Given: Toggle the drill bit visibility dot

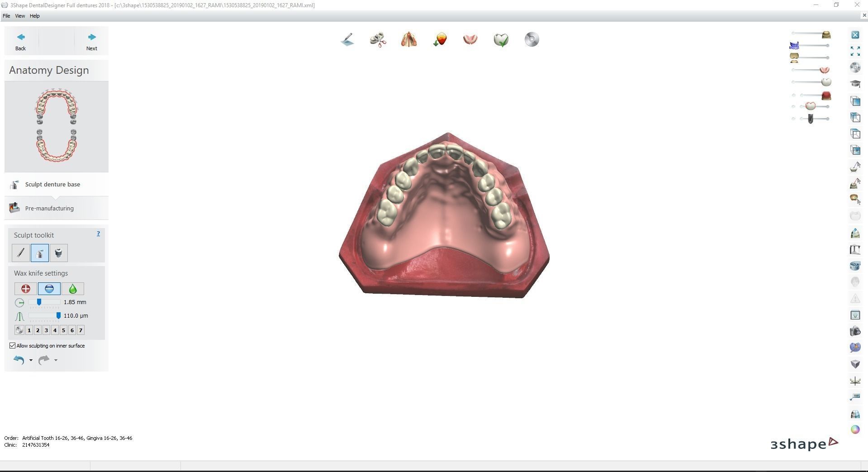Looking at the screenshot, I should pyautogui.click(x=794, y=119).
